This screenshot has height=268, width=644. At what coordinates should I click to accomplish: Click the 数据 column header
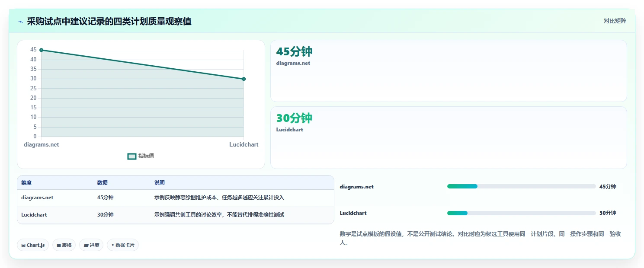103,183
